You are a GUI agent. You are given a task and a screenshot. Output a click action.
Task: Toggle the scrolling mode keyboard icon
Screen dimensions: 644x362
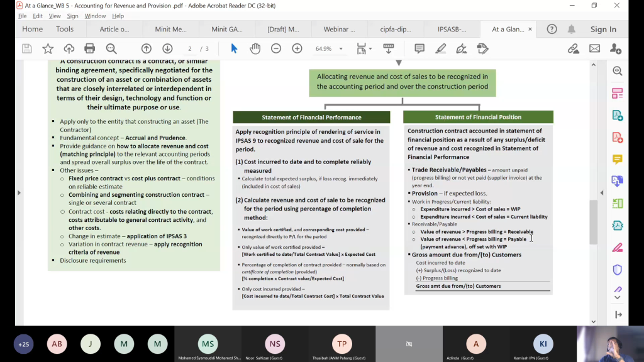pos(389,49)
